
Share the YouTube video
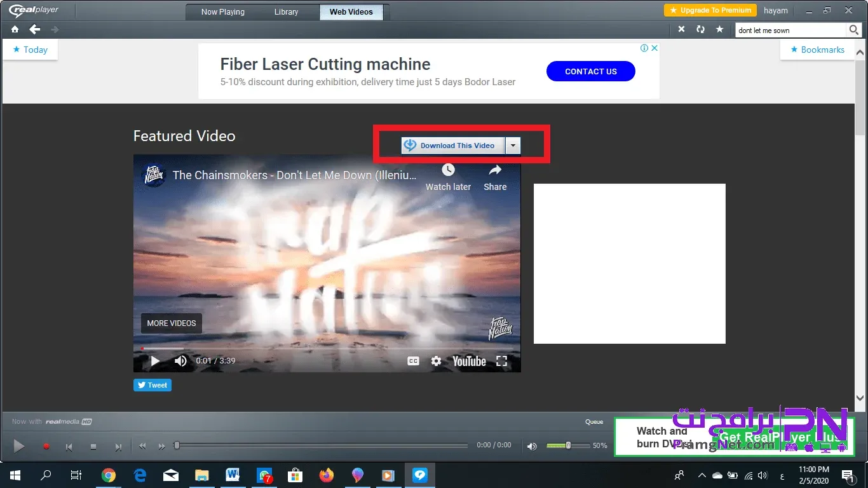tap(495, 177)
